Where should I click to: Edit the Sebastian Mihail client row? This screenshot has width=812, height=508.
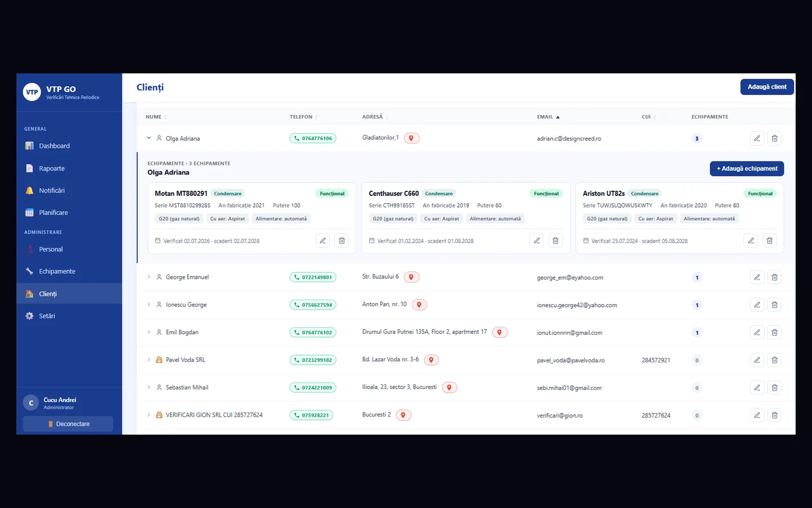click(x=757, y=388)
